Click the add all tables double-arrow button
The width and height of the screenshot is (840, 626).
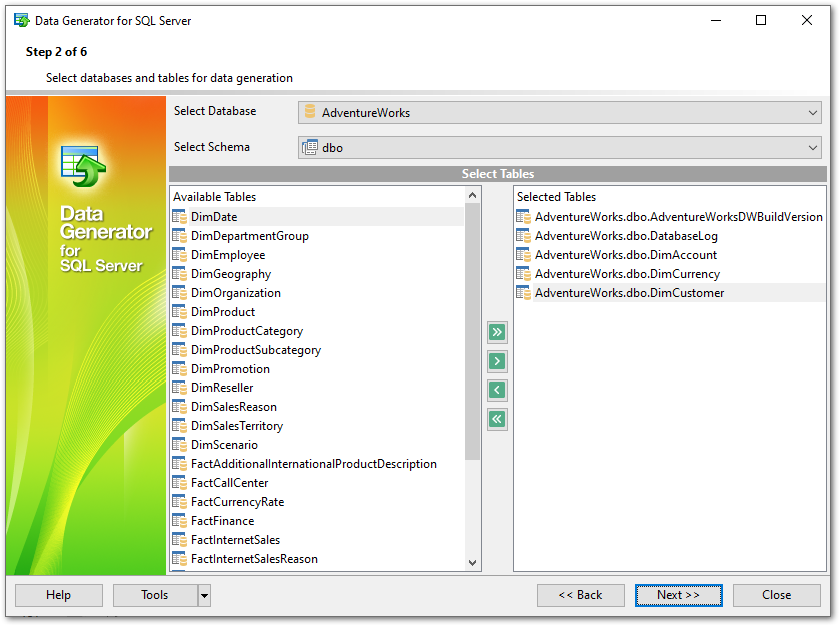click(x=497, y=332)
